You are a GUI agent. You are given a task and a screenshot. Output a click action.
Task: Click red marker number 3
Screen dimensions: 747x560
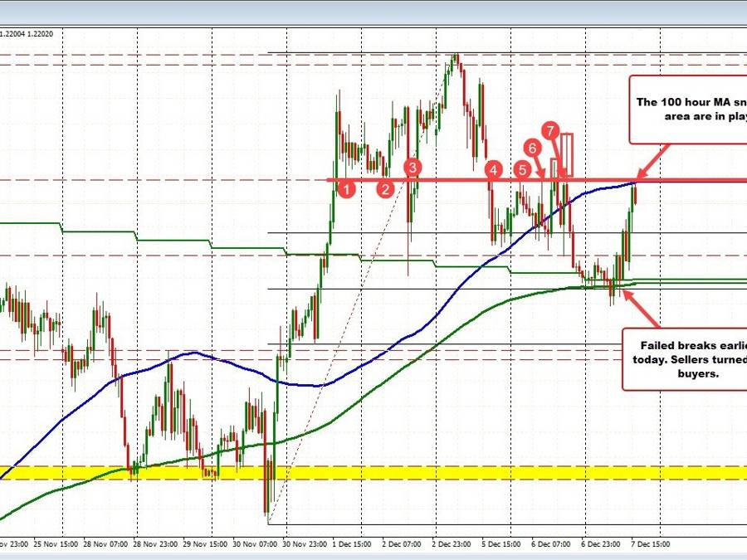coord(413,168)
